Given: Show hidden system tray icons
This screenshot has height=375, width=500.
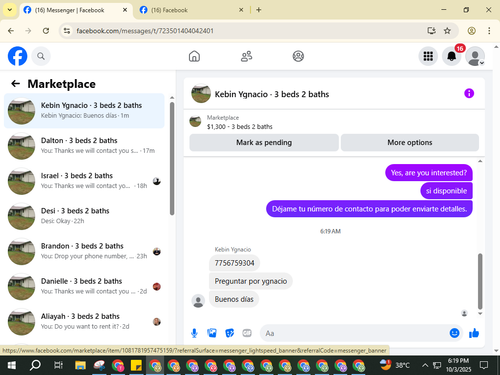Looking at the screenshot, I should pos(425,365).
